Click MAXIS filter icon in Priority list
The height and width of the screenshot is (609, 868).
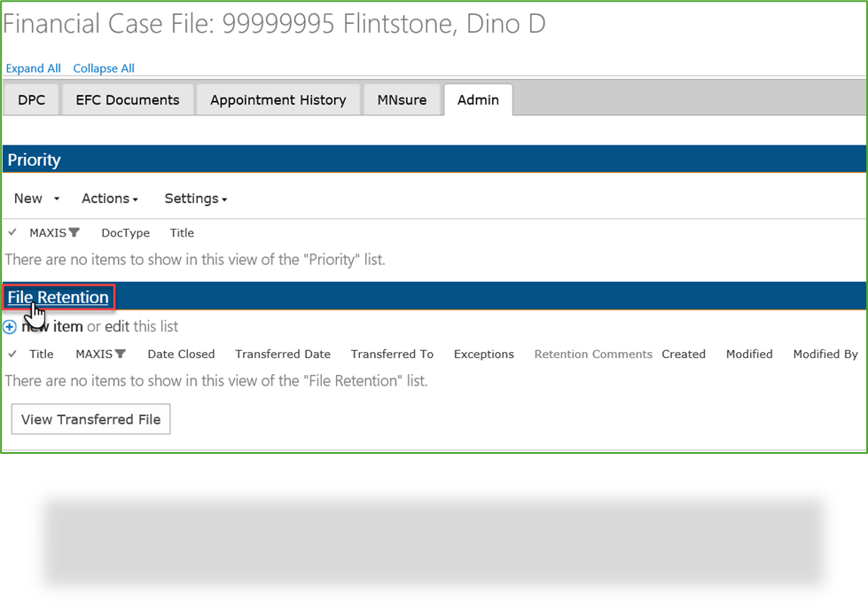point(74,233)
